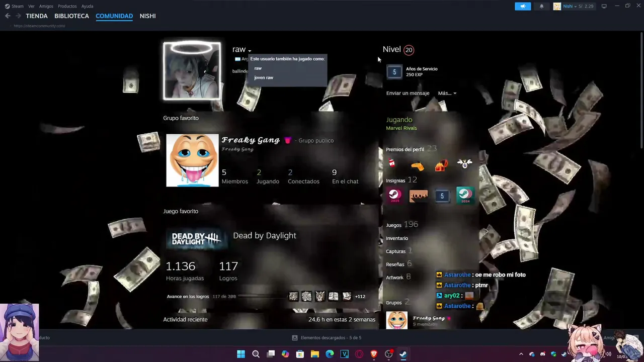Screen dimensions: 644x362
Task: Open the Dead by Daylight title link
Action: tap(265, 235)
